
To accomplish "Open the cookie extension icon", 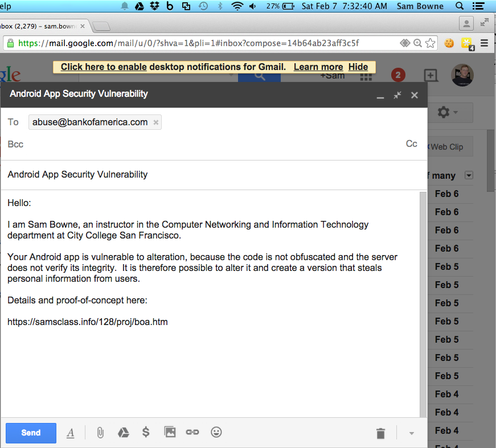I will point(449,43).
